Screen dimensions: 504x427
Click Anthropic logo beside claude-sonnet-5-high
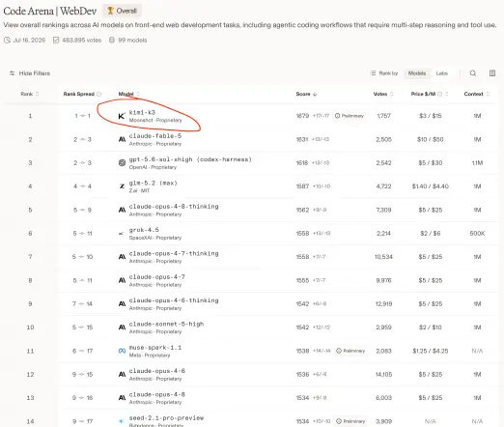[122, 327]
